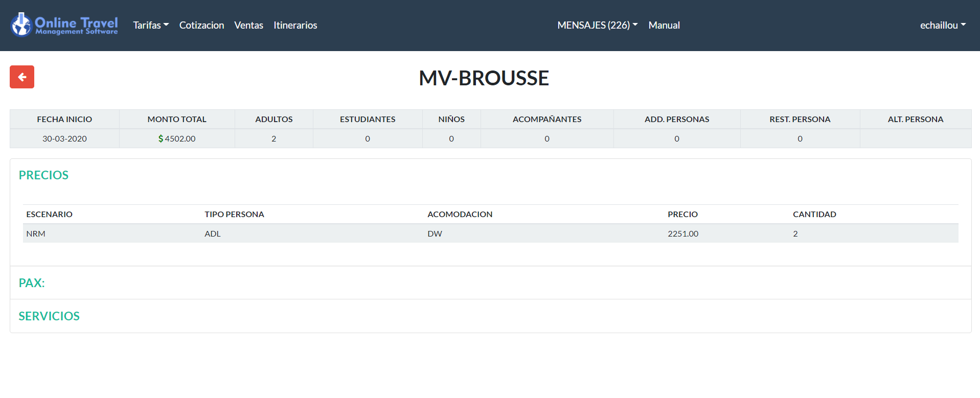This screenshot has width=980, height=398.
Task: Expand the SERVICIOS section
Action: click(49, 316)
